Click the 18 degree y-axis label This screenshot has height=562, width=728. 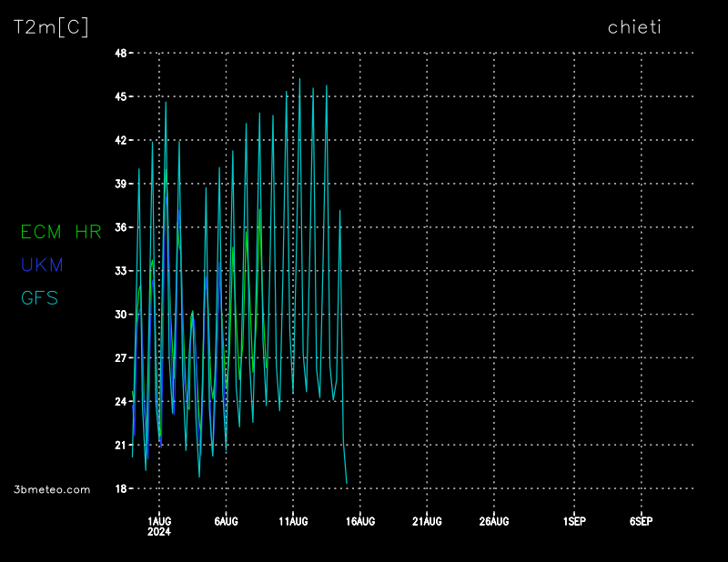[x=120, y=489]
